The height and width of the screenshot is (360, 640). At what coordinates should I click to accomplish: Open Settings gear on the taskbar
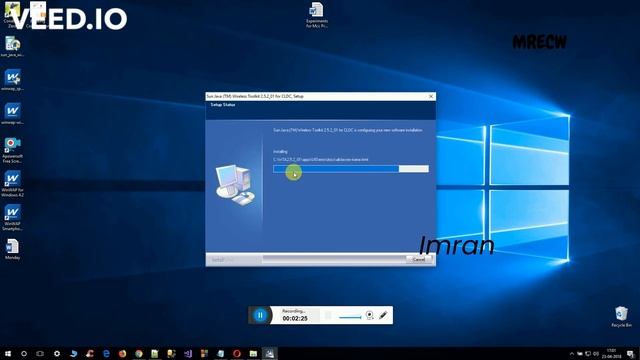click(x=57, y=353)
